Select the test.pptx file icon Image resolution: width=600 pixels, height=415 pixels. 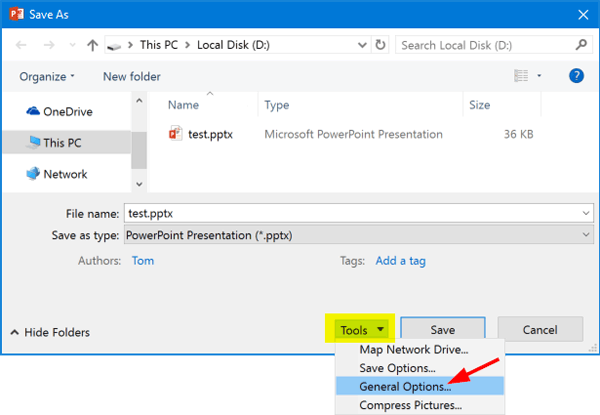pos(176,134)
